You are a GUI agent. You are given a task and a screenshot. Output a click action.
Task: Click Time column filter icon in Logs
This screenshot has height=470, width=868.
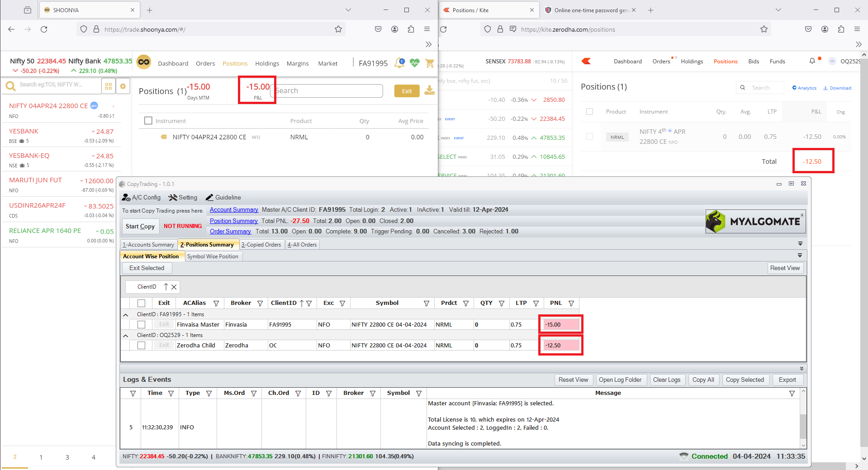(x=171, y=394)
